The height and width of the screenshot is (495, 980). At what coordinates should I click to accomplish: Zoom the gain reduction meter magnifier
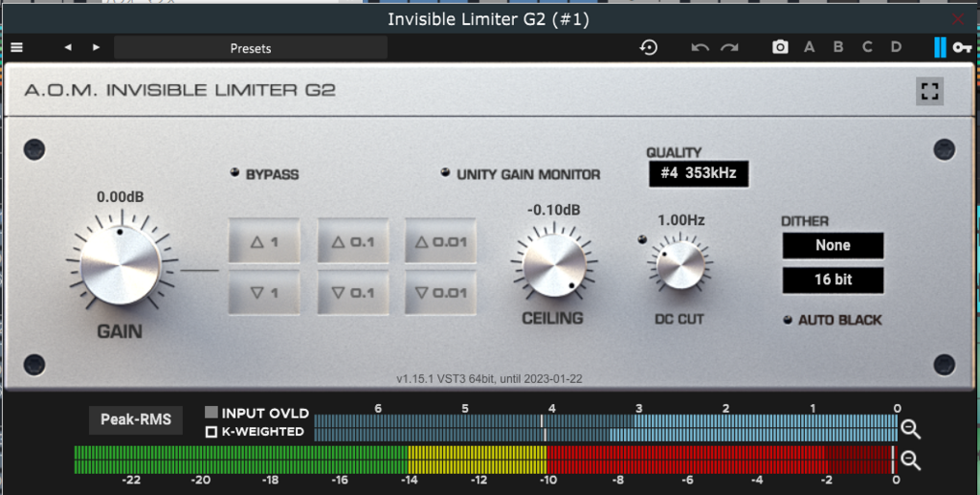click(x=911, y=429)
